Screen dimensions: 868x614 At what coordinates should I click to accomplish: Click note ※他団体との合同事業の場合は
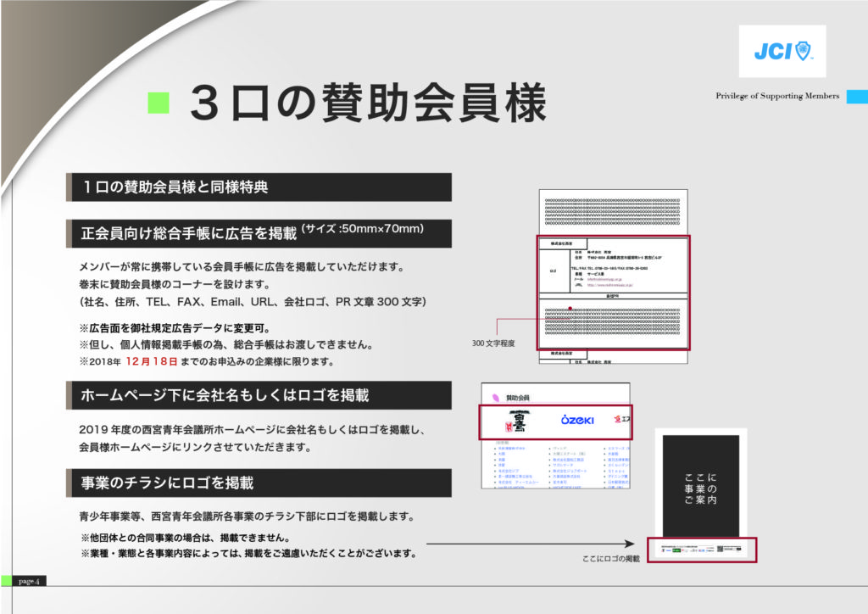pyautogui.click(x=186, y=537)
